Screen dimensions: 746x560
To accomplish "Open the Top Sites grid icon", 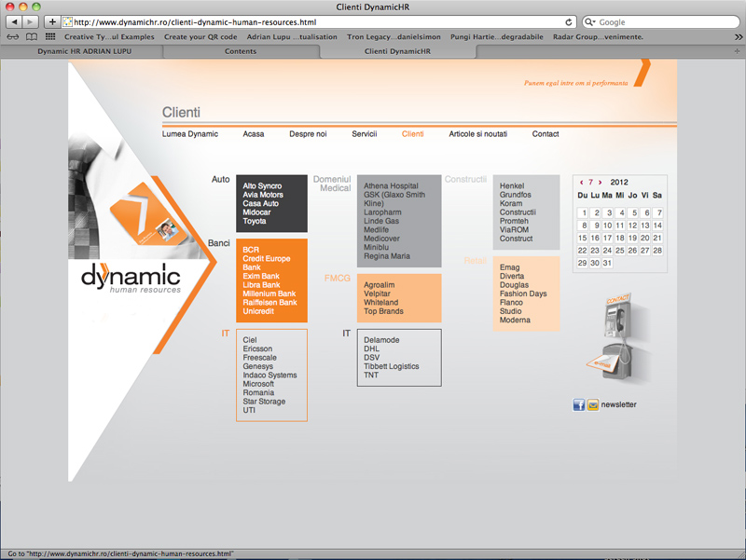I will [x=50, y=36].
